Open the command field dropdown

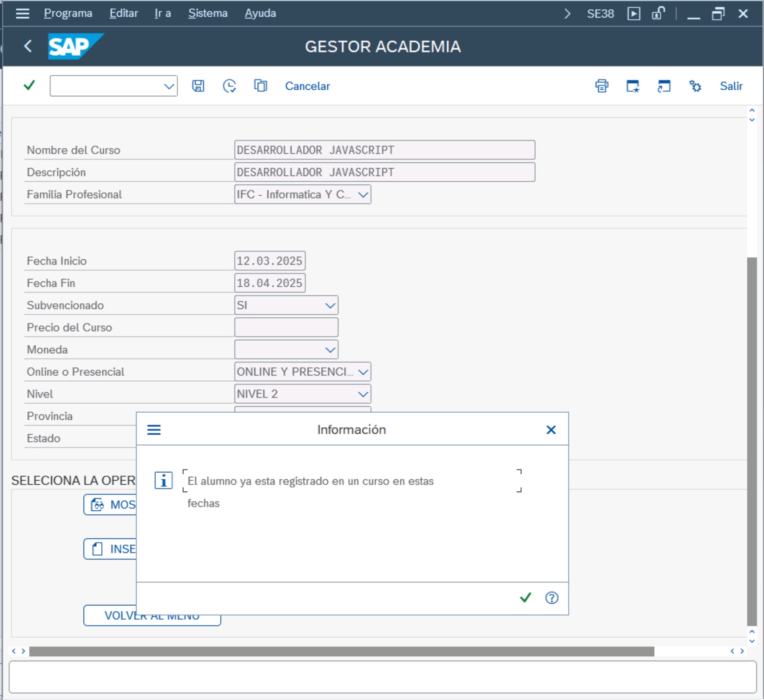point(169,86)
